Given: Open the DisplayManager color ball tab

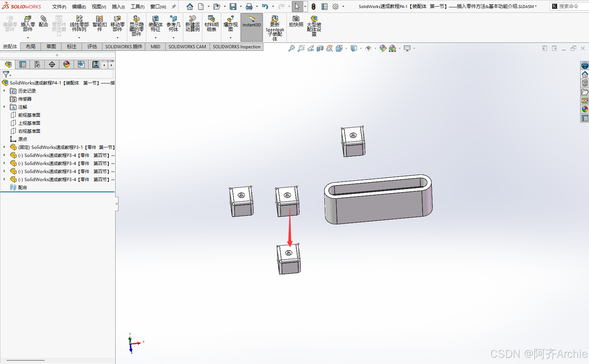Looking at the screenshot, I should click(67, 64).
